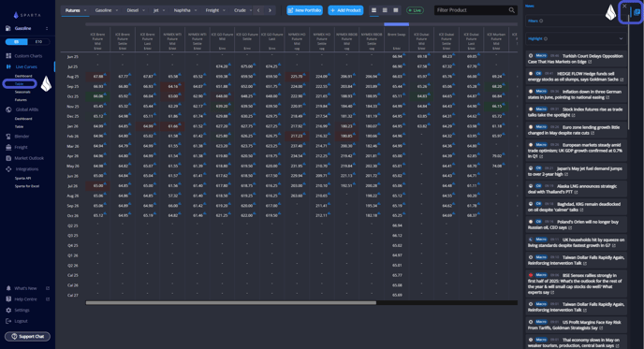Click the Live Curves sidebar icon
This screenshot has height=349, width=644.
(x=8, y=66)
